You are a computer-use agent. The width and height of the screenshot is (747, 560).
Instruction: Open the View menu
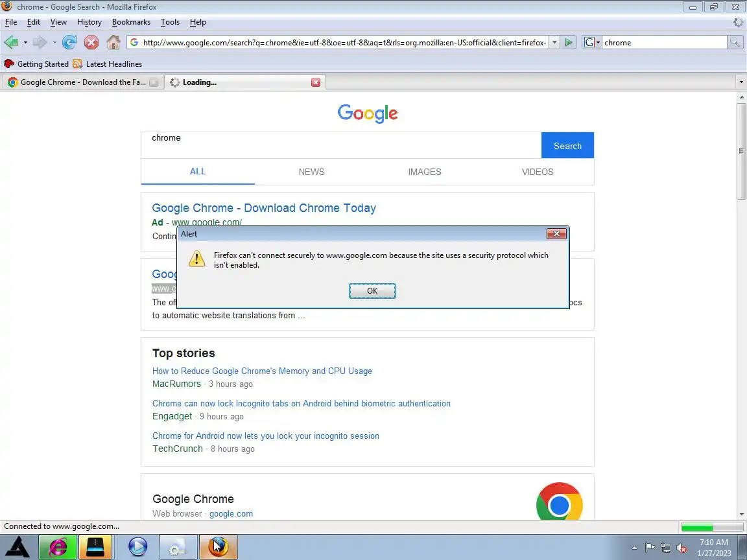[58, 22]
